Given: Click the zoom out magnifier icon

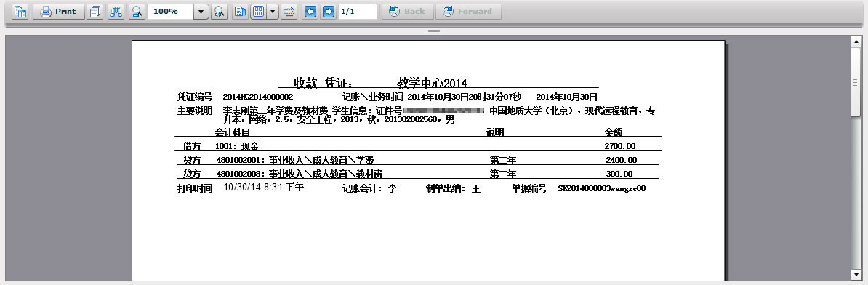Looking at the screenshot, I should tap(137, 12).
